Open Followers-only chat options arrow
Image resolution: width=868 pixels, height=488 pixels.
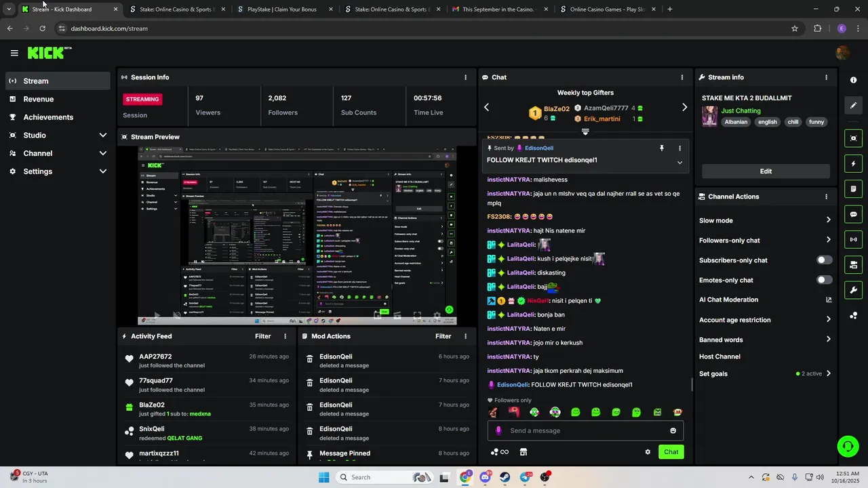[x=828, y=240]
